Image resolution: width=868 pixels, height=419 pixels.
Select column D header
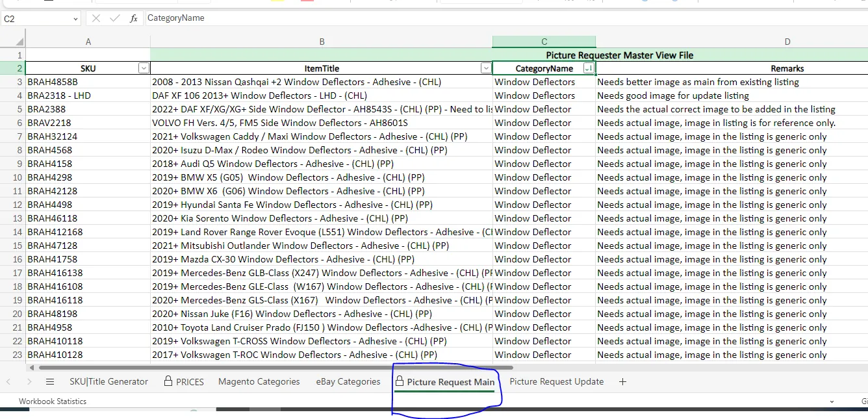(x=787, y=42)
